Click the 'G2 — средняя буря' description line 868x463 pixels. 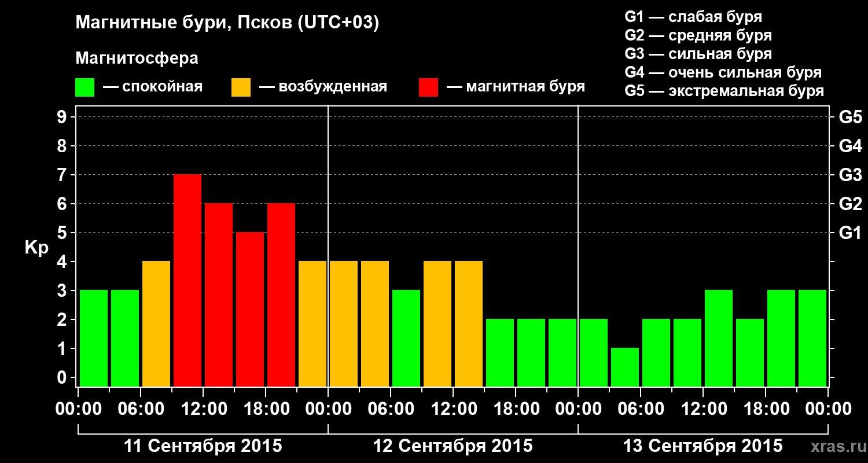698,35
